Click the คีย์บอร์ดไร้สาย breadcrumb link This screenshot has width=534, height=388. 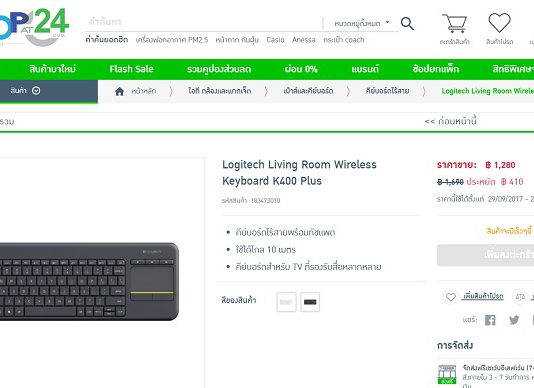point(388,91)
